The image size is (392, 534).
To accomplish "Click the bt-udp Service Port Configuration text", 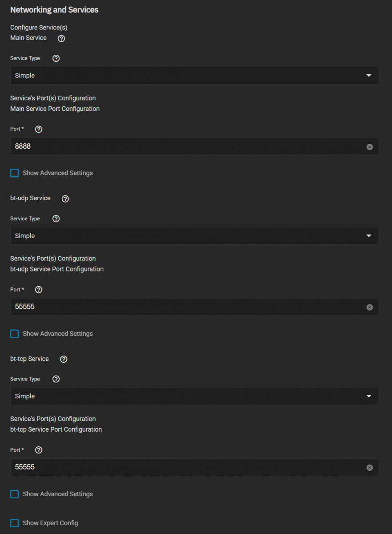I will click(57, 269).
